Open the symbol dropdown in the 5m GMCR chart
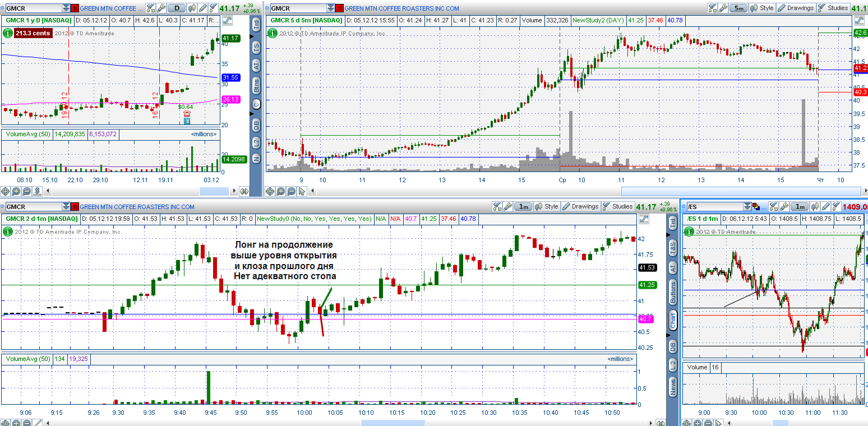This screenshot has height=426, width=868. coord(330,8)
